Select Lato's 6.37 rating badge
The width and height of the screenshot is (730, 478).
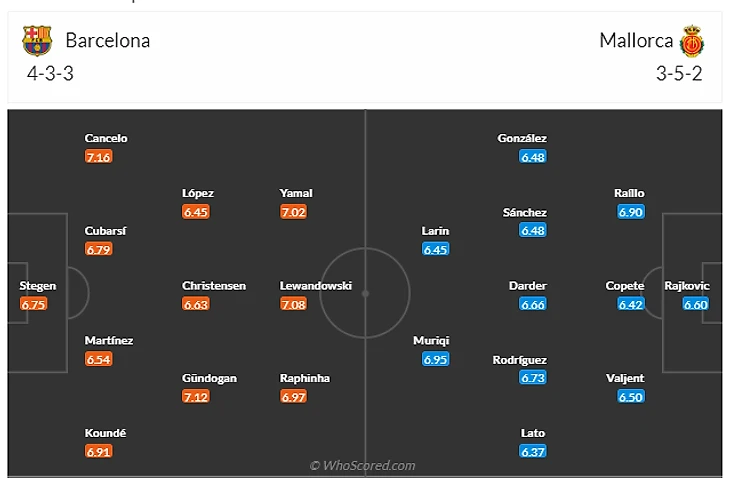(x=533, y=452)
